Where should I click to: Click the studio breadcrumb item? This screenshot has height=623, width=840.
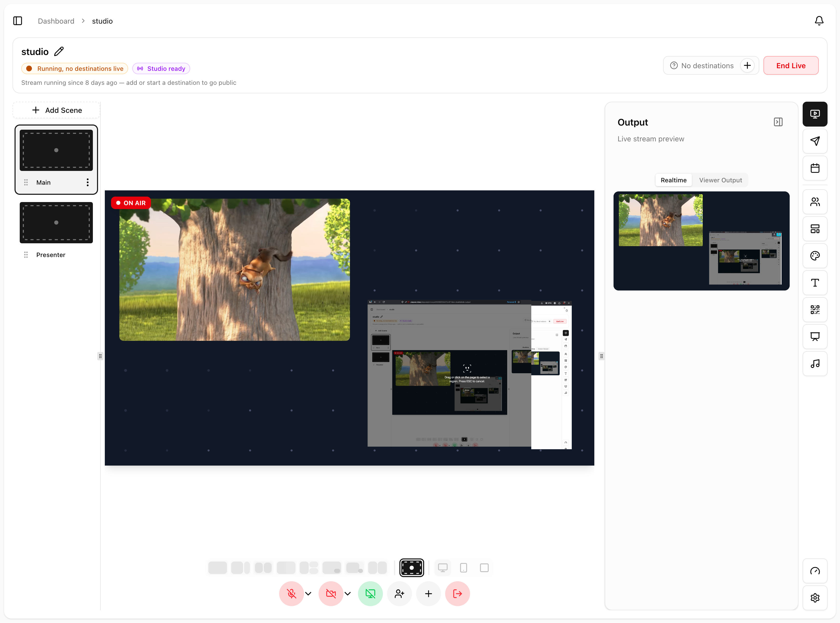(x=102, y=21)
